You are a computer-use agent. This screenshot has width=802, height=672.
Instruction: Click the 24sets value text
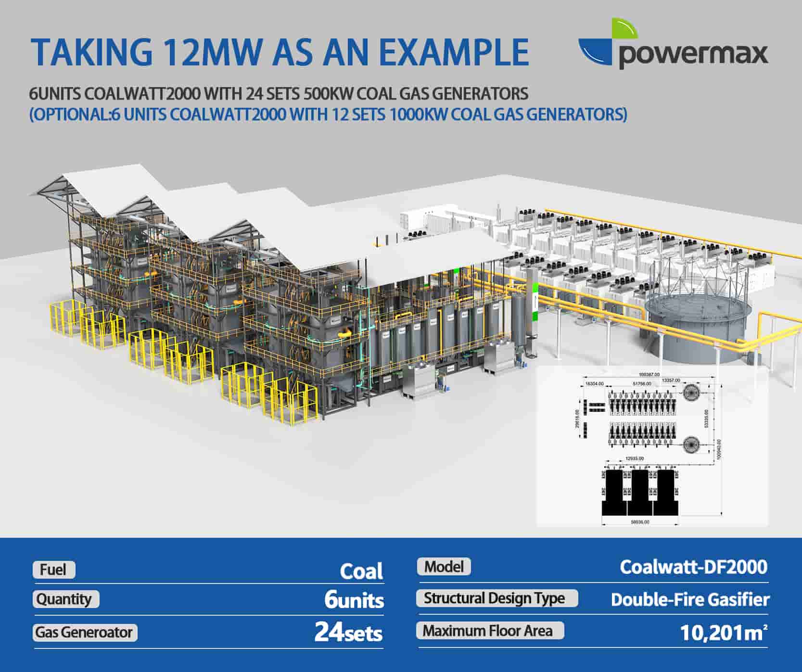coord(348,632)
